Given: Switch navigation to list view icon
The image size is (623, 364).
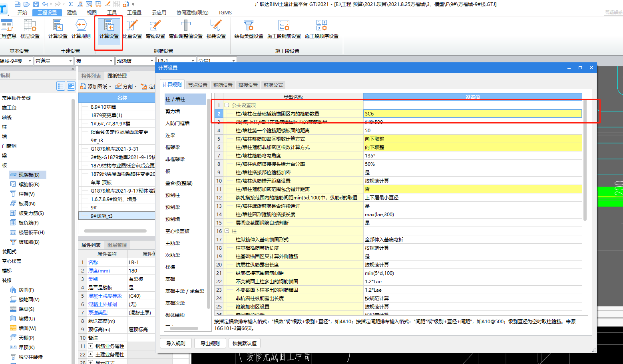Looking at the screenshot, I should click(61, 86).
